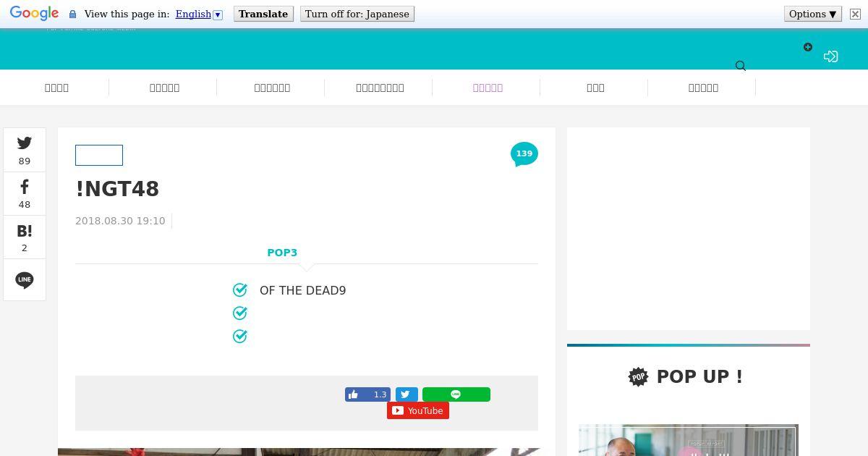
Task: Open site search with the magnifier icon
Action: [741, 66]
